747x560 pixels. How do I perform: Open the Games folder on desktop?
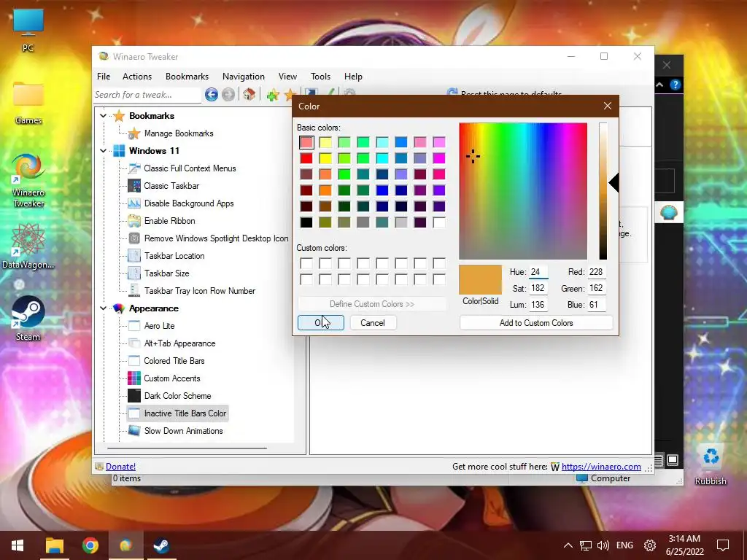tap(28, 102)
